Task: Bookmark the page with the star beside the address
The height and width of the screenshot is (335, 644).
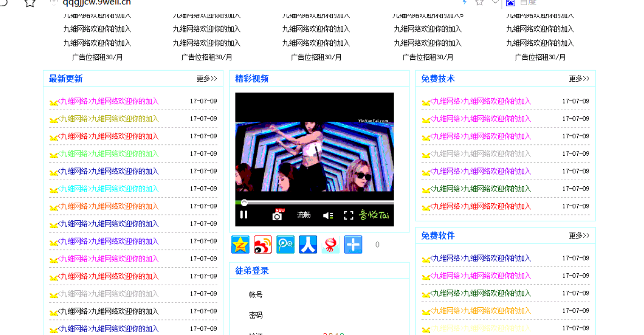Action: pos(30,3)
